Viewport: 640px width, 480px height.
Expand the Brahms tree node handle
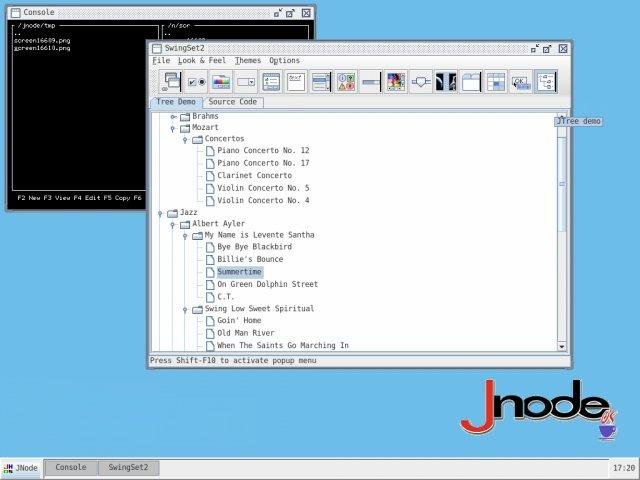[173, 117]
